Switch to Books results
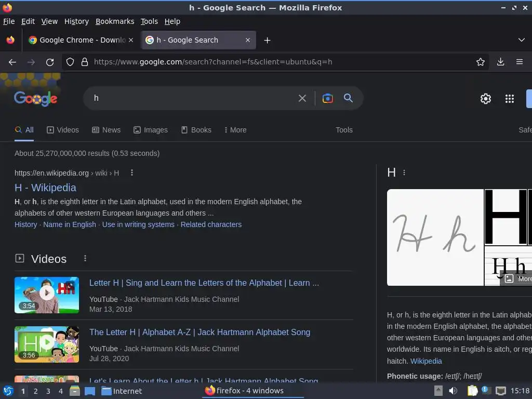 coord(196,130)
